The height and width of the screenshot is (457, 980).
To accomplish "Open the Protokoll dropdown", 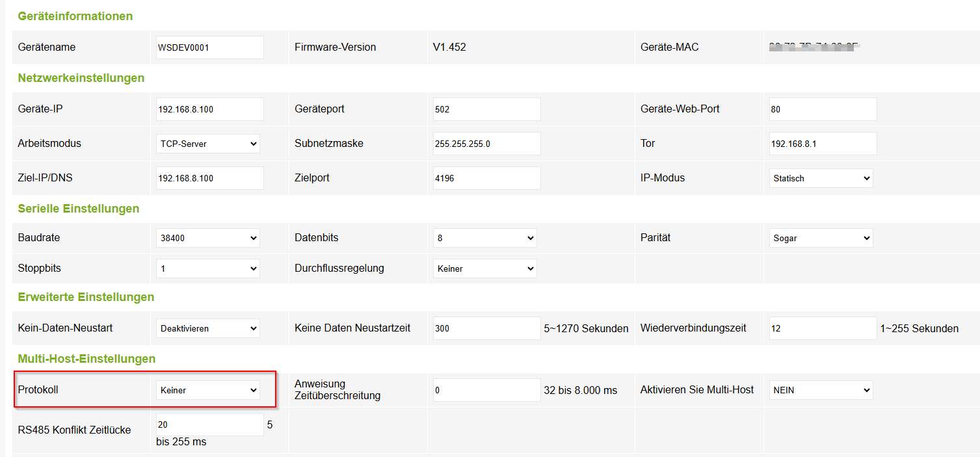I will (x=208, y=390).
